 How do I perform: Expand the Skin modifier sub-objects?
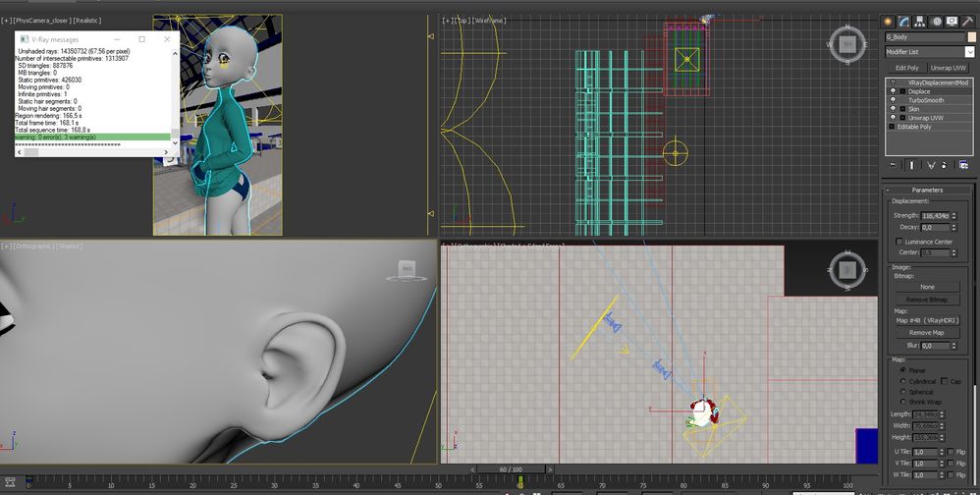point(902,109)
